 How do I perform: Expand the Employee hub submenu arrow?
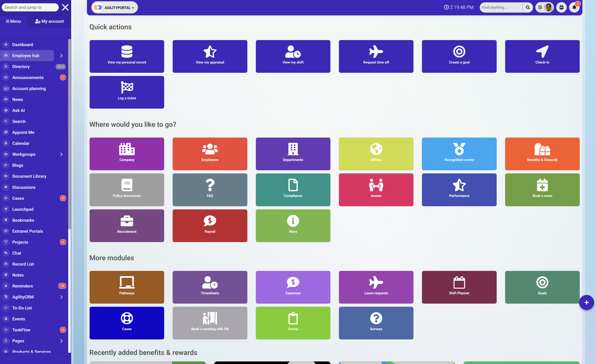61,56
